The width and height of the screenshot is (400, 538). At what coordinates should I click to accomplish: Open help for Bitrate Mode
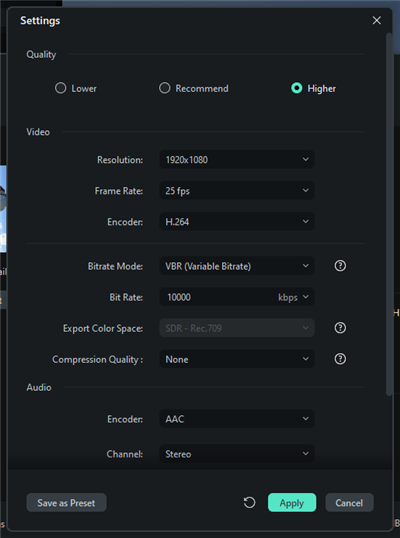click(x=340, y=266)
